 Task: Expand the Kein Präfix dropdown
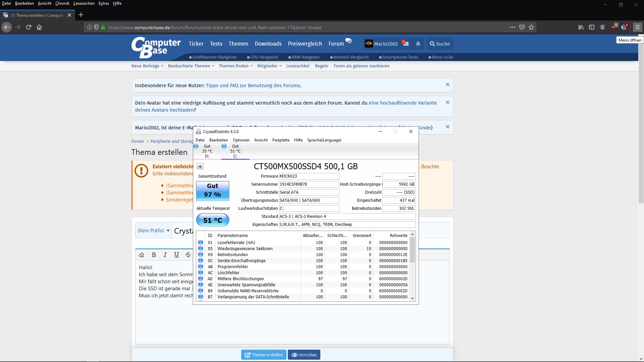click(x=154, y=231)
